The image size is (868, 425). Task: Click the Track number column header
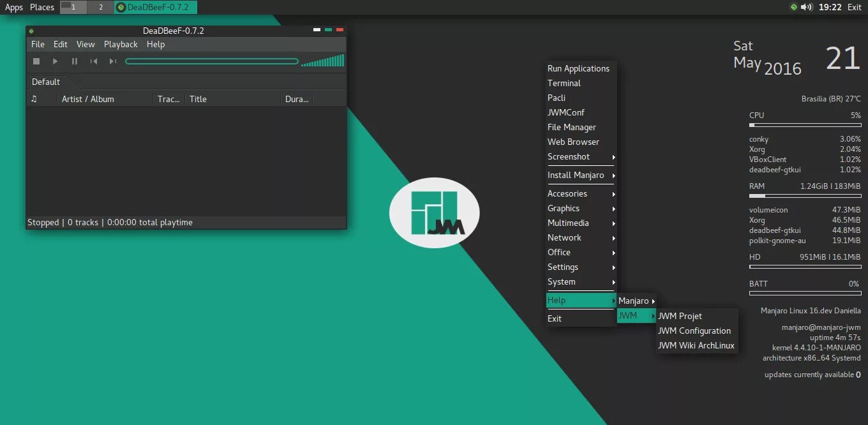[169, 99]
